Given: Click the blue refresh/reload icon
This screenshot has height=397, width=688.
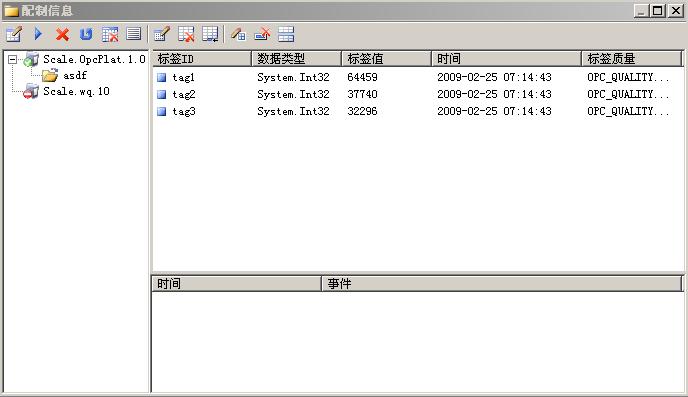Looking at the screenshot, I should [x=86, y=34].
